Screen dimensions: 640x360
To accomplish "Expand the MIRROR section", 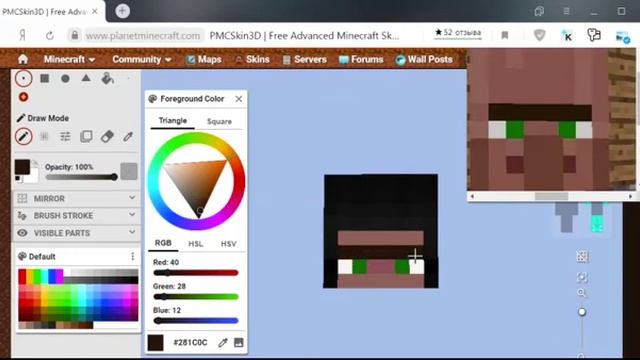I will (77, 198).
